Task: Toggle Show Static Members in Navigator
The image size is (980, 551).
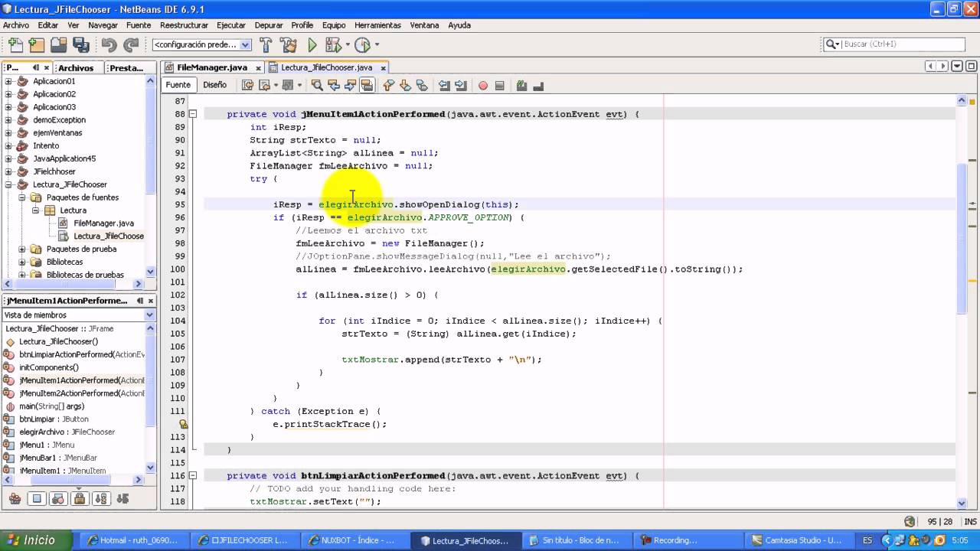Action: pos(57,499)
